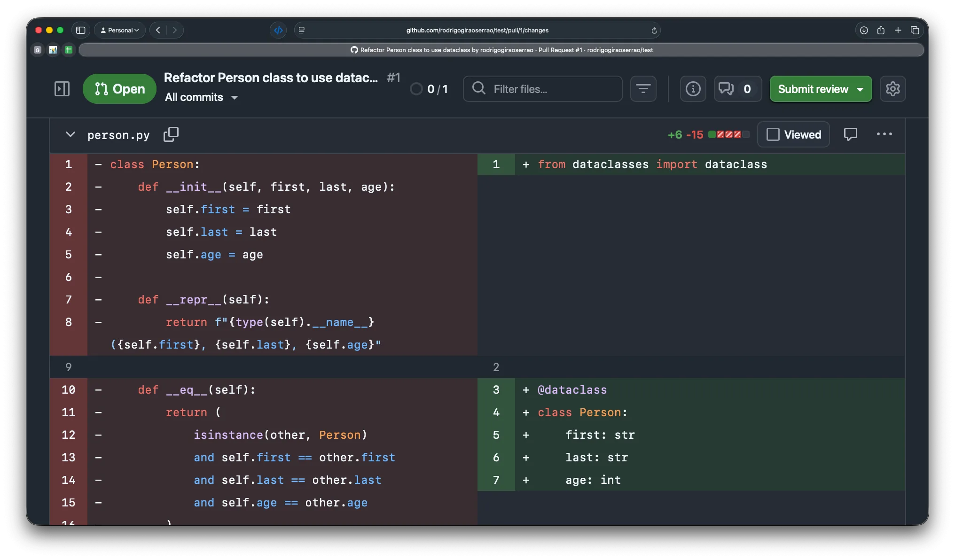
Task: Click the diff view settings gear
Action: 892,89
